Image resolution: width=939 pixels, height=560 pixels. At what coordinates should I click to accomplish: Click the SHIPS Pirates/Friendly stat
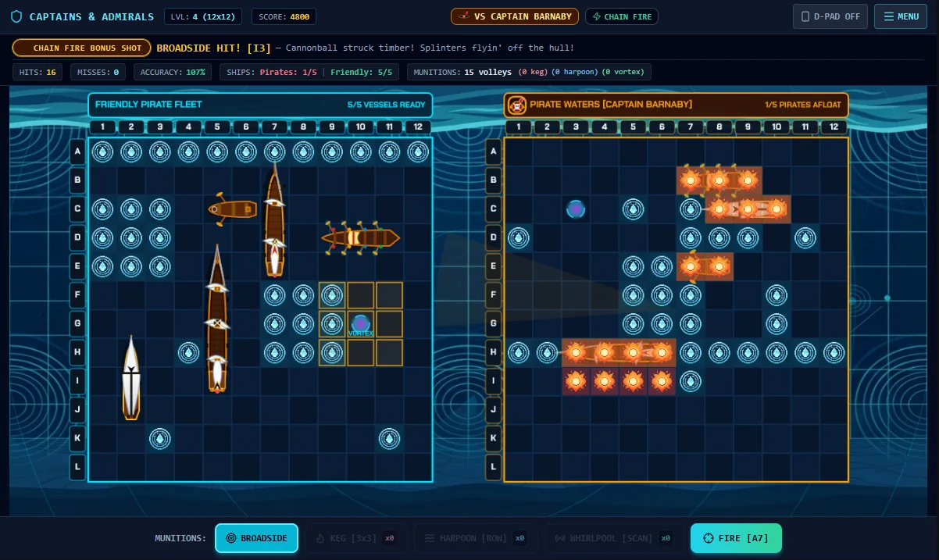[x=309, y=72]
